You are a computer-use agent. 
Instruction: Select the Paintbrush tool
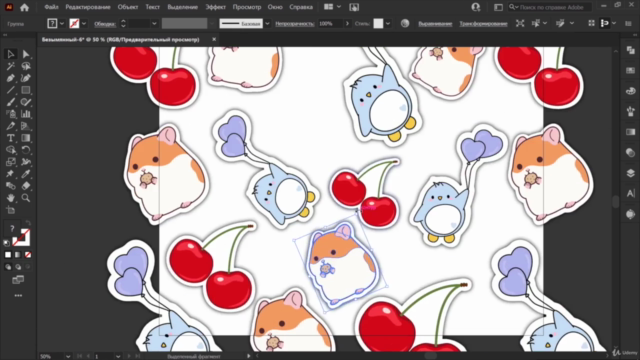[x=11, y=102]
